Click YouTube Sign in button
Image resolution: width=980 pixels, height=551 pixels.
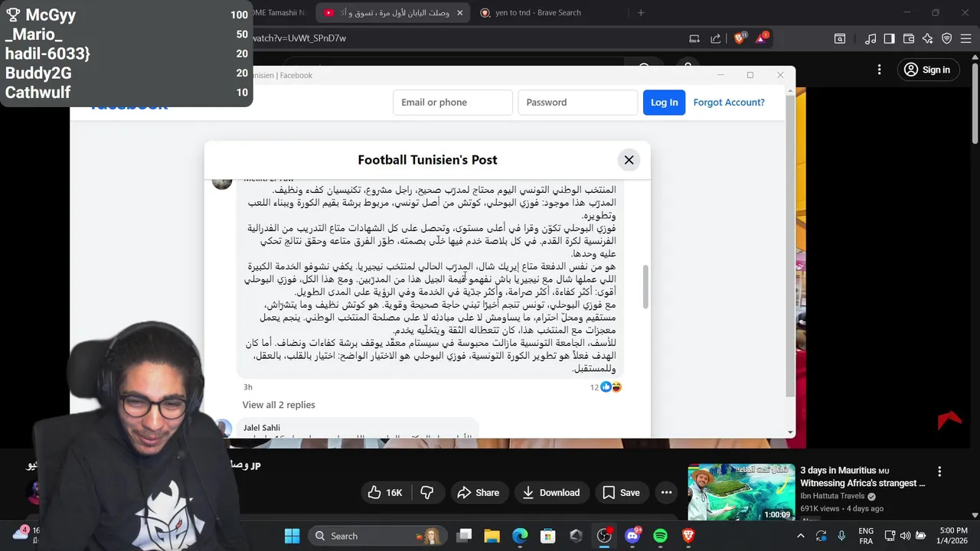(927, 70)
